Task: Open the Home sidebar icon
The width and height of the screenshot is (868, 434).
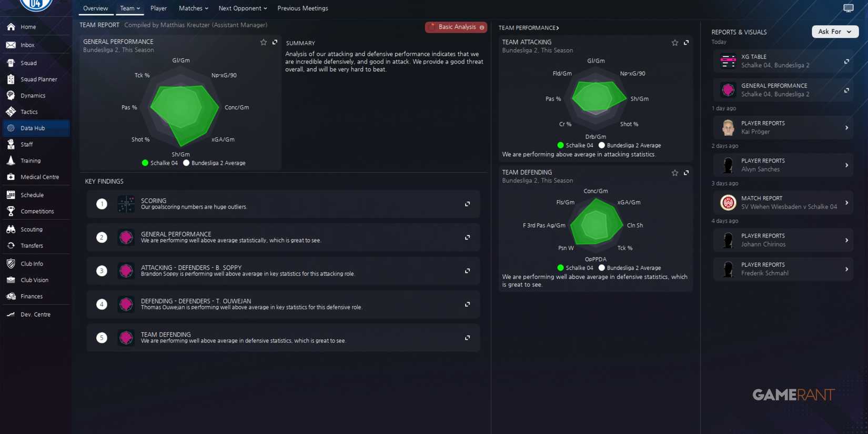Action: point(11,27)
